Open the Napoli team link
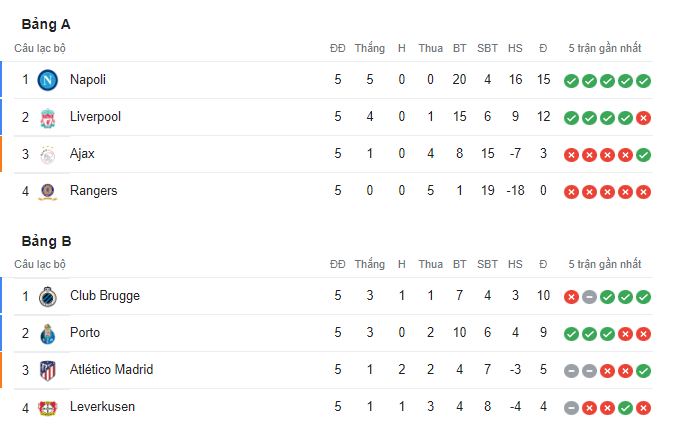675x433 pixels. 88,80
